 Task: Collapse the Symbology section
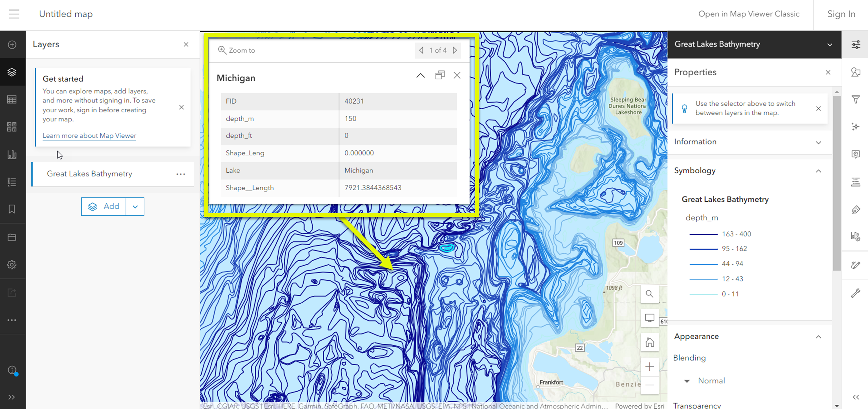819,171
